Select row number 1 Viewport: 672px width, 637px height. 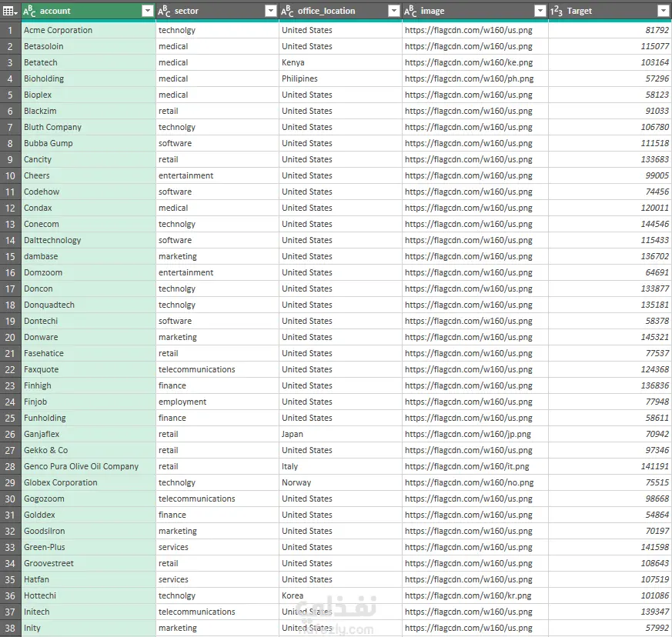pyautogui.click(x=10, y=31)
